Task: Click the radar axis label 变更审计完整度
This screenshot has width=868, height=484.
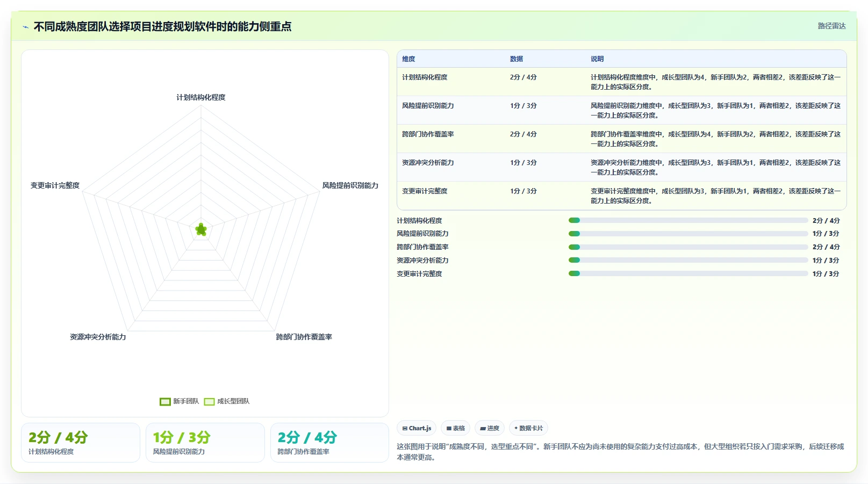Action: tap(55, 185)
